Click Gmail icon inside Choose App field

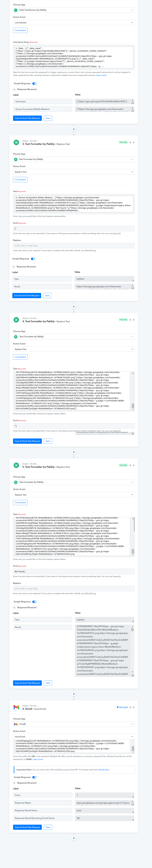16,724
